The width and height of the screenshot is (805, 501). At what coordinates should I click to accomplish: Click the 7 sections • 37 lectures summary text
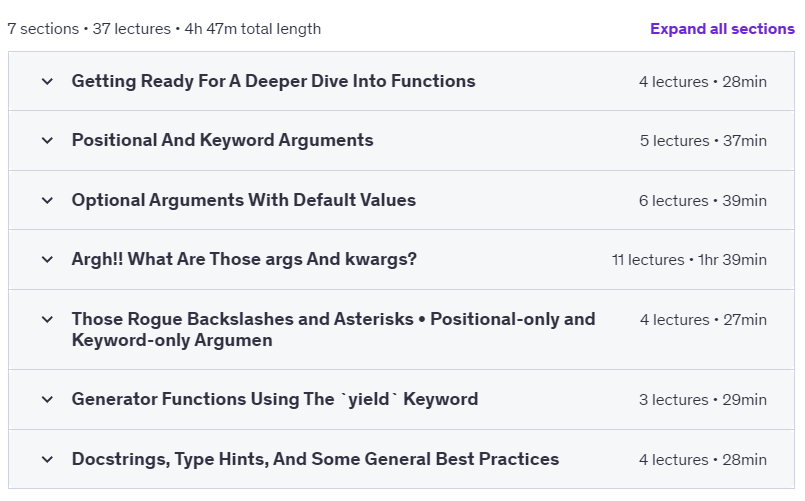click(x=164, y=29)
